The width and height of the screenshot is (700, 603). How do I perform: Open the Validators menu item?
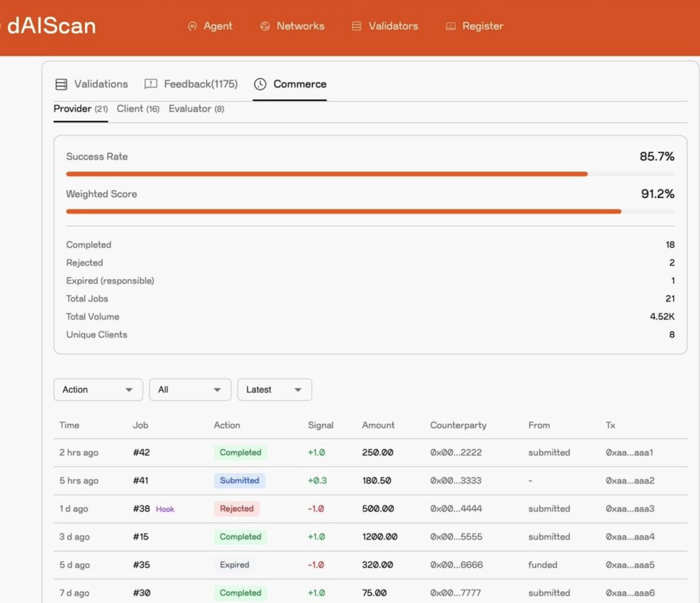[x=385, y=26]
